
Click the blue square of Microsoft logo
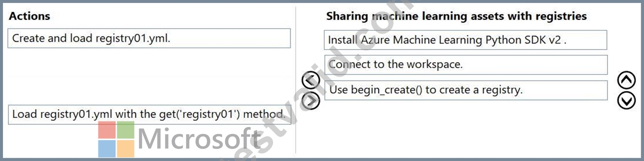(107, 148)
